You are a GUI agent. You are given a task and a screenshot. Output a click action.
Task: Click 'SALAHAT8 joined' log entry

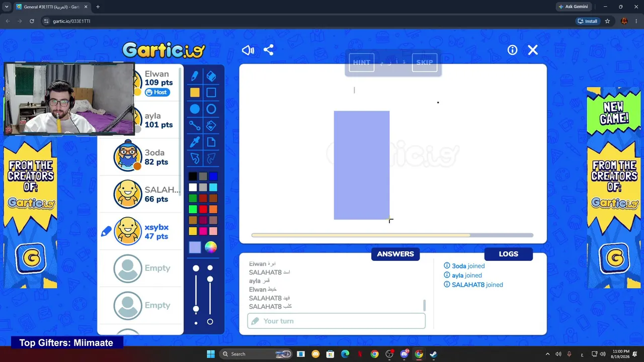[x=473, y=285]
